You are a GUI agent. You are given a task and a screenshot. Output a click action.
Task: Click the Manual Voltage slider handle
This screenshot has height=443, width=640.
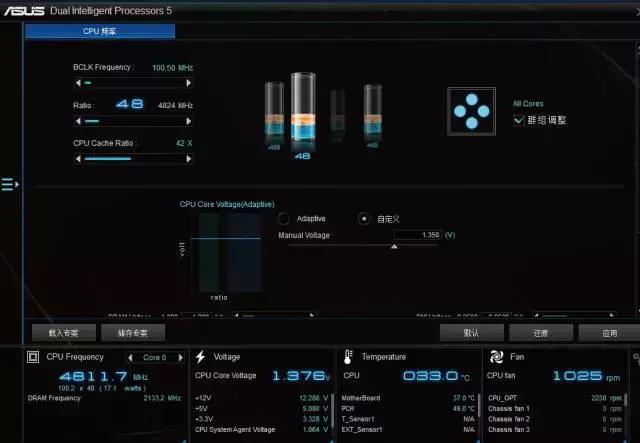(393, 246)
